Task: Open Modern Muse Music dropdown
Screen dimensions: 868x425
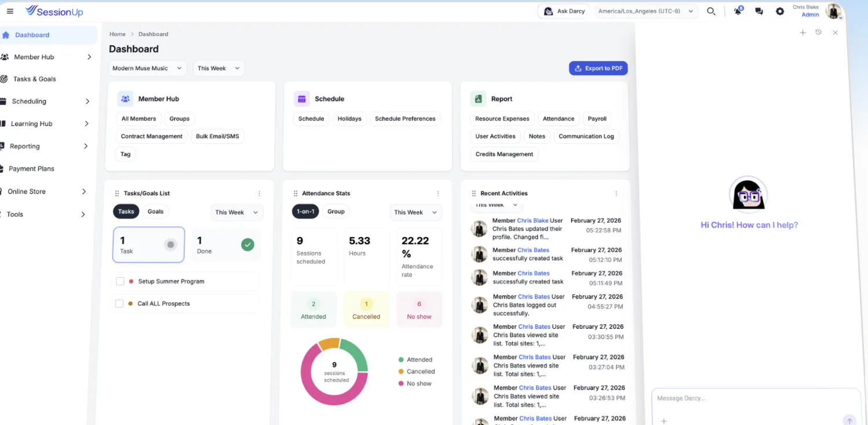Action: [148, 68]
